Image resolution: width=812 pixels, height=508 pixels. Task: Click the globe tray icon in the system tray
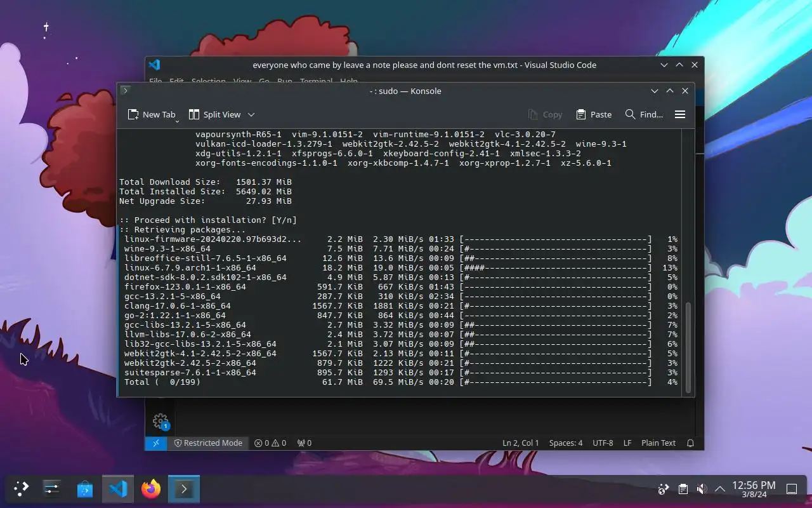coord(664,489)
